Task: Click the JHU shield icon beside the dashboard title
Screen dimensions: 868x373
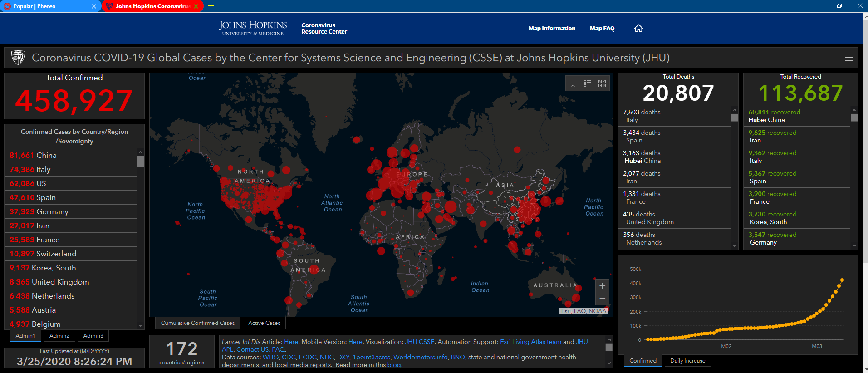Action: click(18, 58)
